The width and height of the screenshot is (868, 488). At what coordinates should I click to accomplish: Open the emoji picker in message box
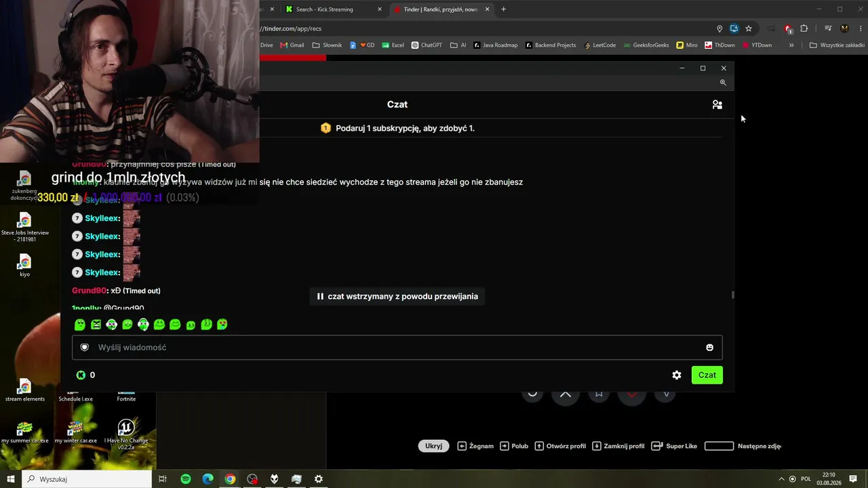click(x=709, y=347)
